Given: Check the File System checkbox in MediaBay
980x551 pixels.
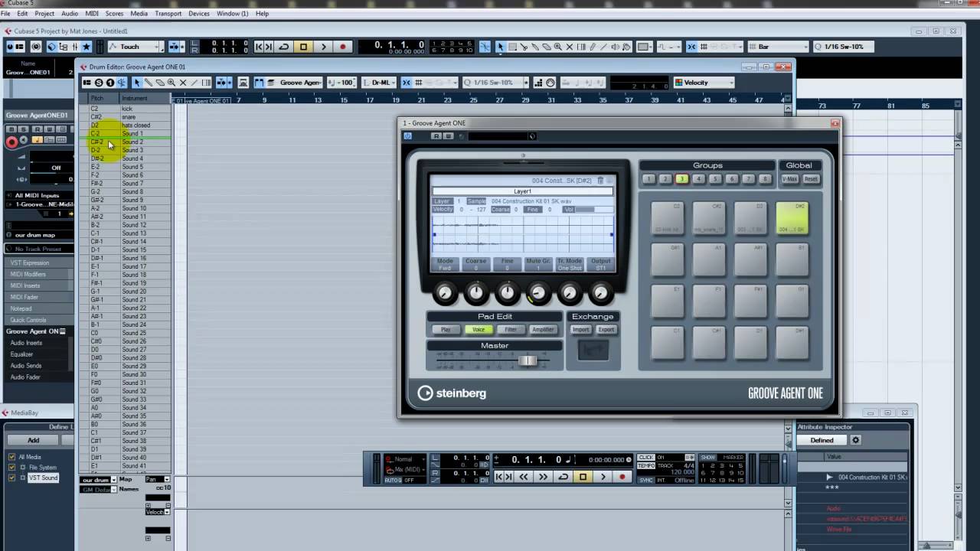Looking at the screenshot, I should 11,467.
